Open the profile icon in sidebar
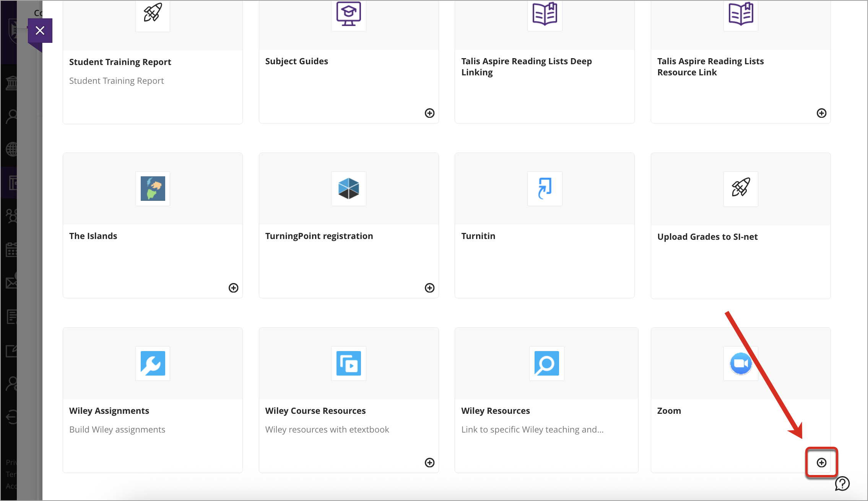The height and width of the screenshot is (501, 868). point(11,116)
